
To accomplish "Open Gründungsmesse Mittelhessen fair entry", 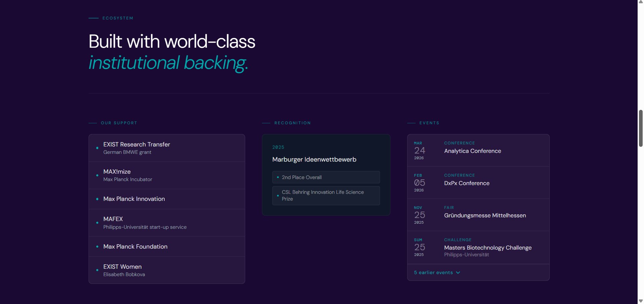I will pos(485,215).
